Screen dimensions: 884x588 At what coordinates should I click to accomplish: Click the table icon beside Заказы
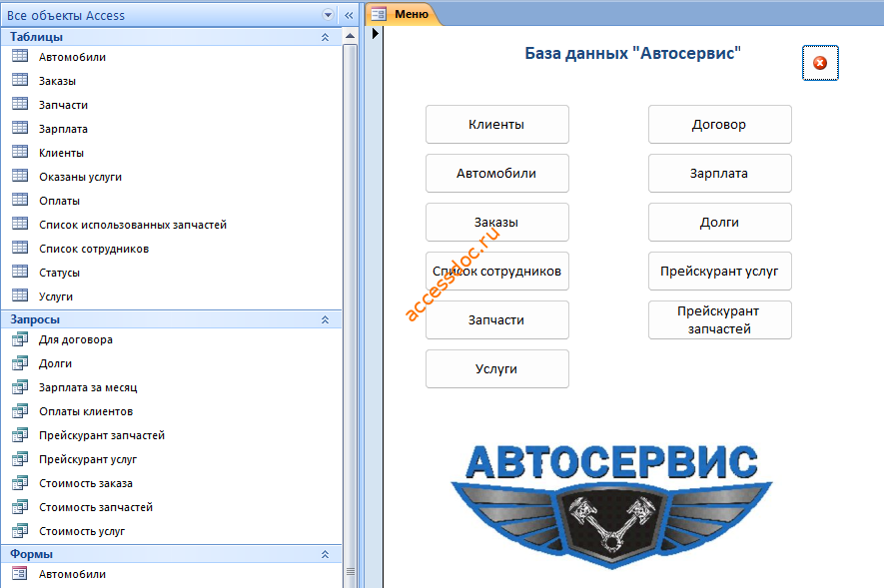(20, 80)
